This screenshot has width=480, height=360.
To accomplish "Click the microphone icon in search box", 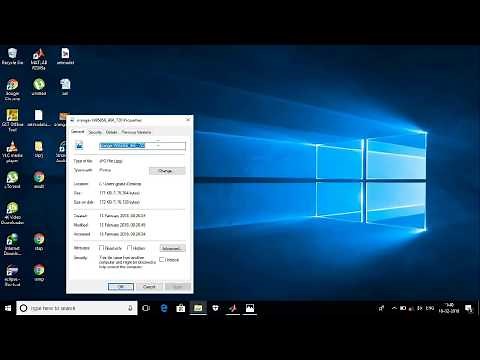I will click(x=130, y=308).
